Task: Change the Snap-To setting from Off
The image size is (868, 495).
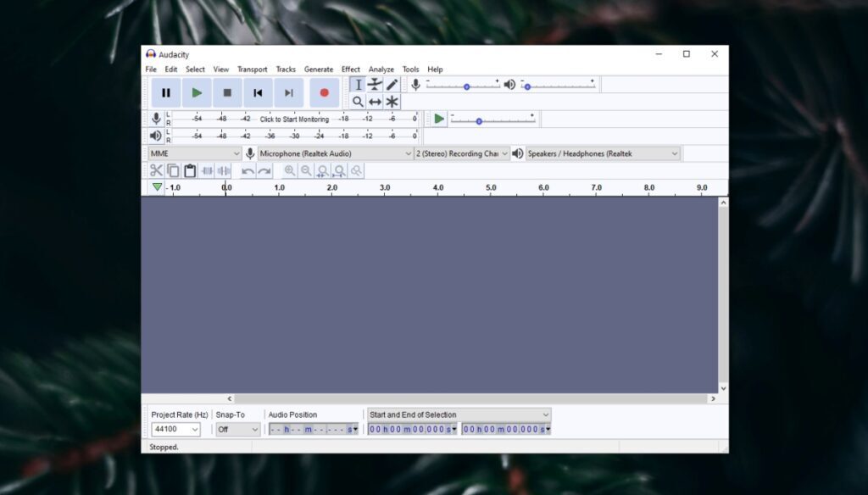Action: click(237, 429)
